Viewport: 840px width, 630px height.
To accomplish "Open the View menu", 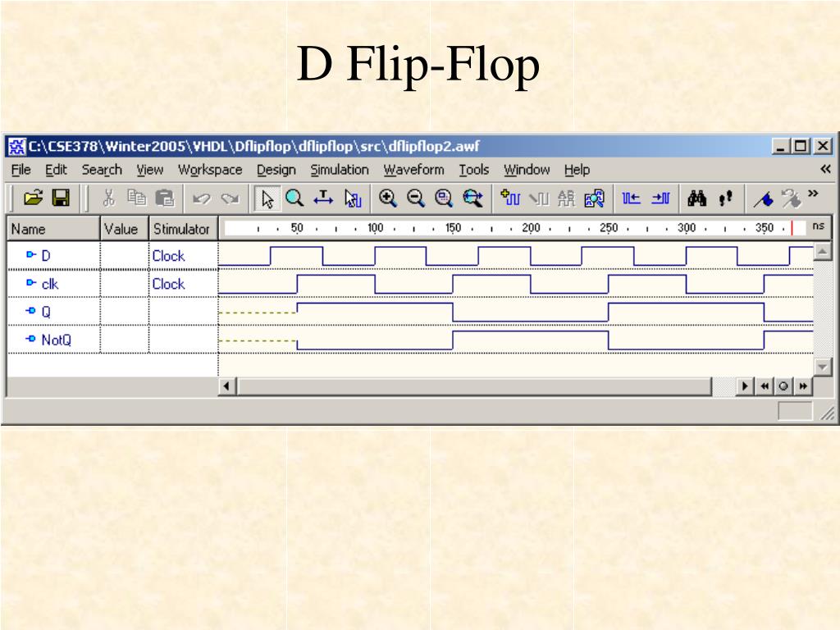I will tap(149, 170).
